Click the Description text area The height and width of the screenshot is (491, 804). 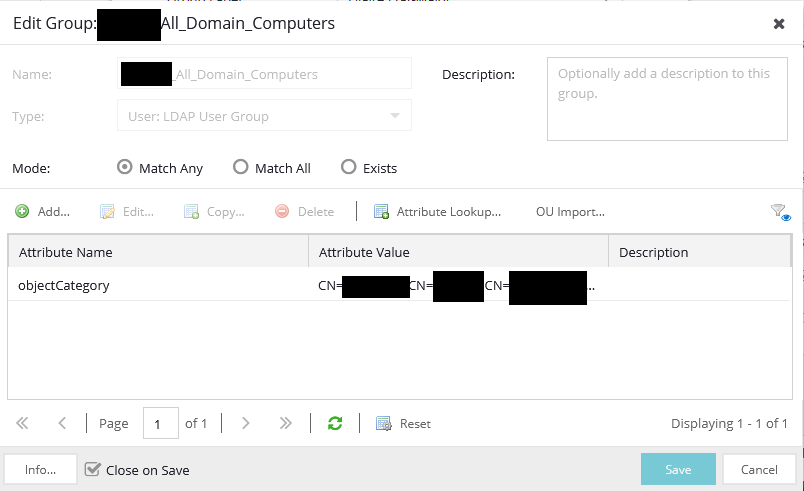point(668,98)
